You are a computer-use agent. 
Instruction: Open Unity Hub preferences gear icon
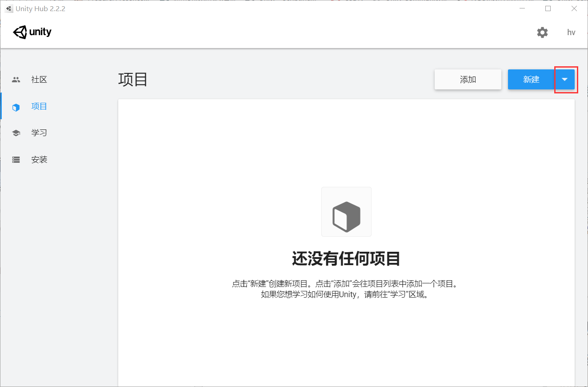pos(542,32)
